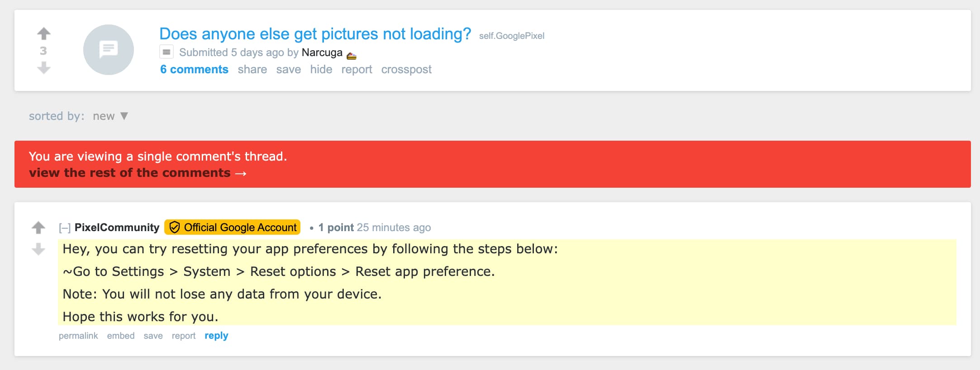This screenshot has width=980, height=370.
Task: Open the 6 comments link
Action: coord(194,70)
